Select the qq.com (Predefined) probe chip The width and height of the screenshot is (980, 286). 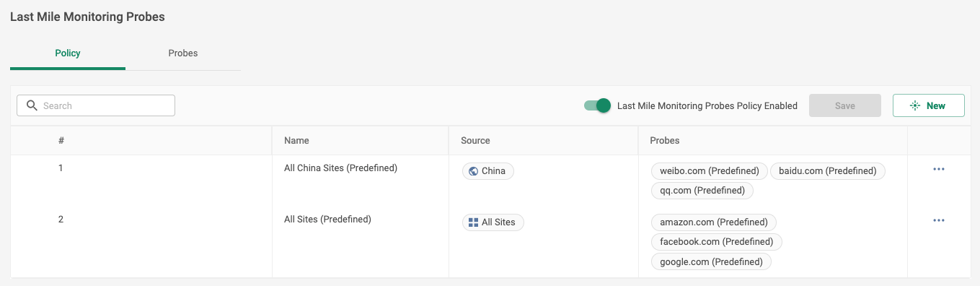702,191
